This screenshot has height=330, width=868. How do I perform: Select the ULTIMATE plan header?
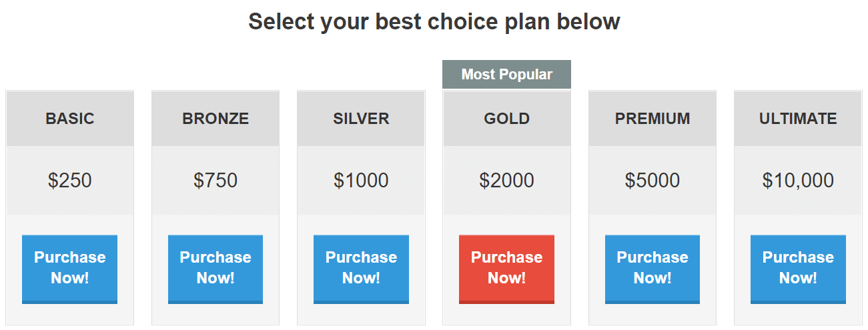pyautogui.click(x=798, y=119)
